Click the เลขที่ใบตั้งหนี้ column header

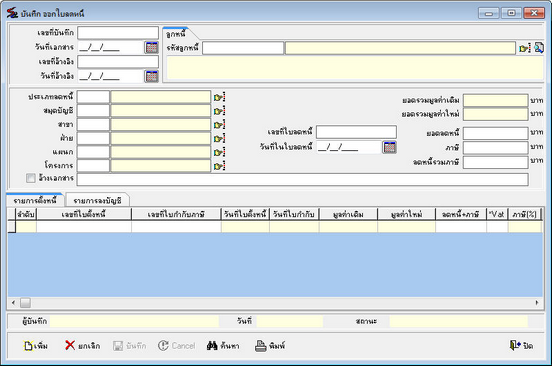point(84,214)
